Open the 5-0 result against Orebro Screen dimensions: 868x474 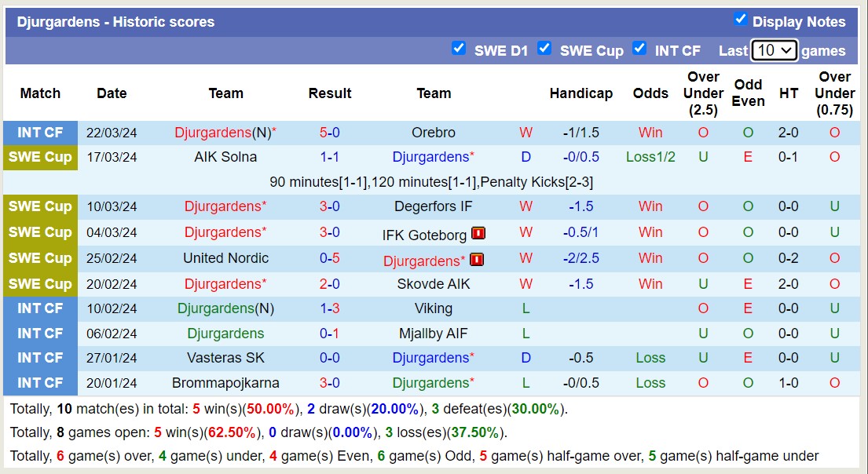(329, 133)
